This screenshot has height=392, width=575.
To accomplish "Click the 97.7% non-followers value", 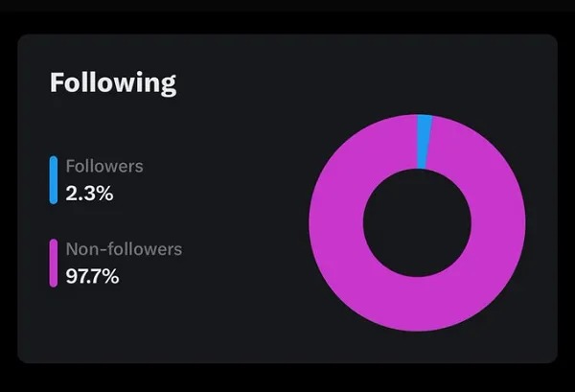I will coord(93,277).
